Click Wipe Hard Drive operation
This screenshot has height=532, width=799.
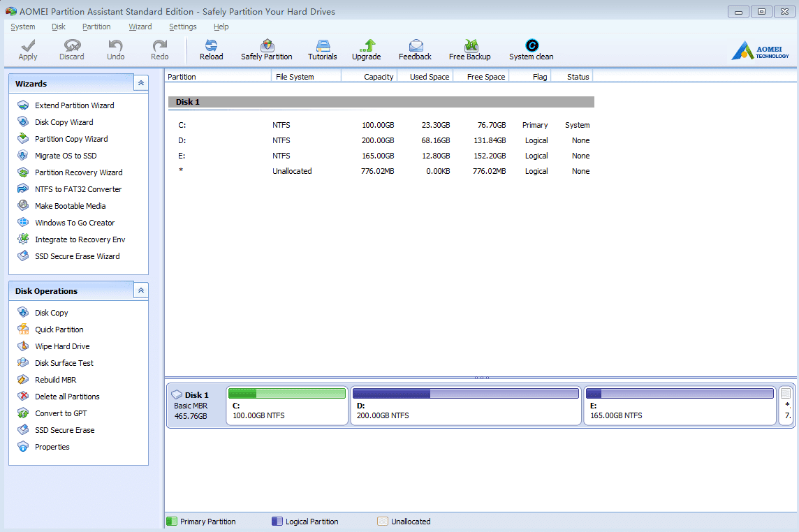[x=62, y=346]
